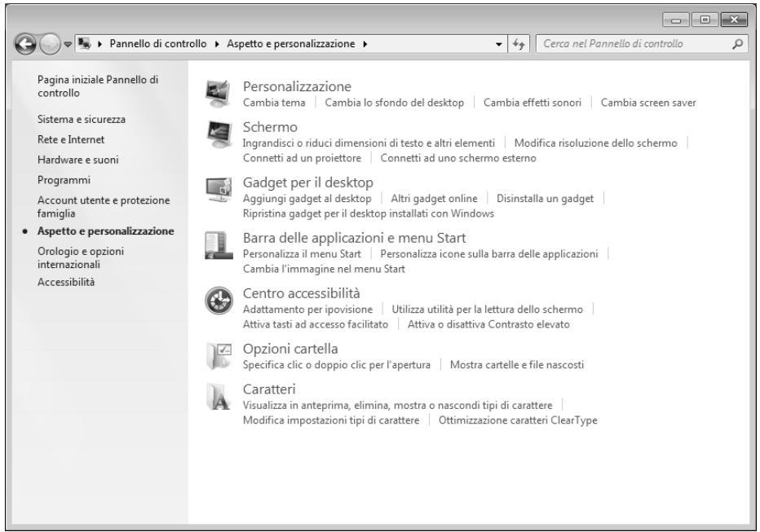
Task: Click Connetti ad un proiettore
Action: click(302, 158)
